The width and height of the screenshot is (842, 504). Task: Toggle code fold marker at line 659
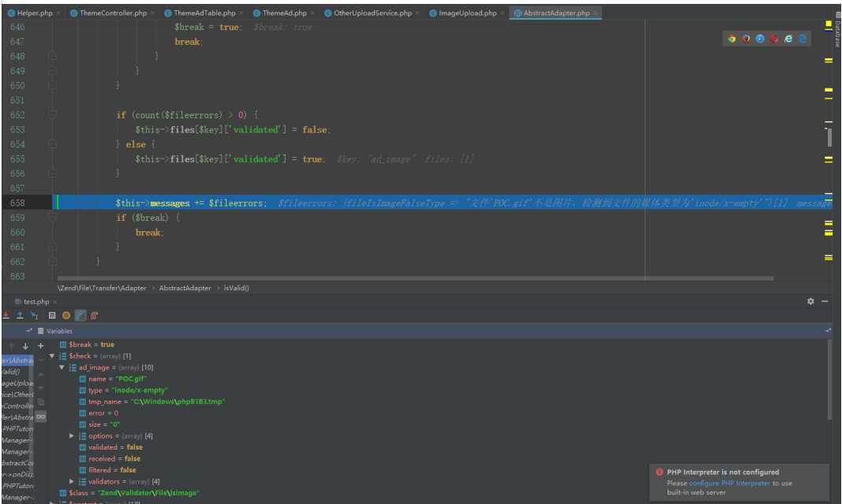pos(52,218)
